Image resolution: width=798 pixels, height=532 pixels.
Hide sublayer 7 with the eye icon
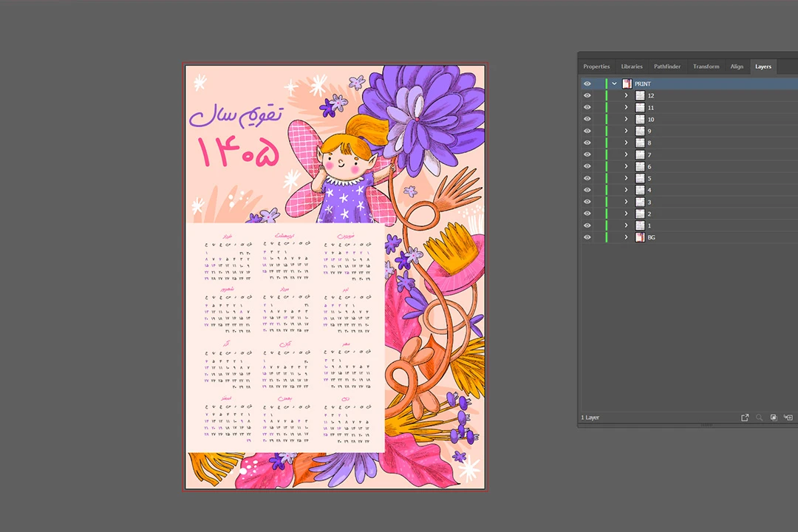pyautogui.click(x=587, y=155)
